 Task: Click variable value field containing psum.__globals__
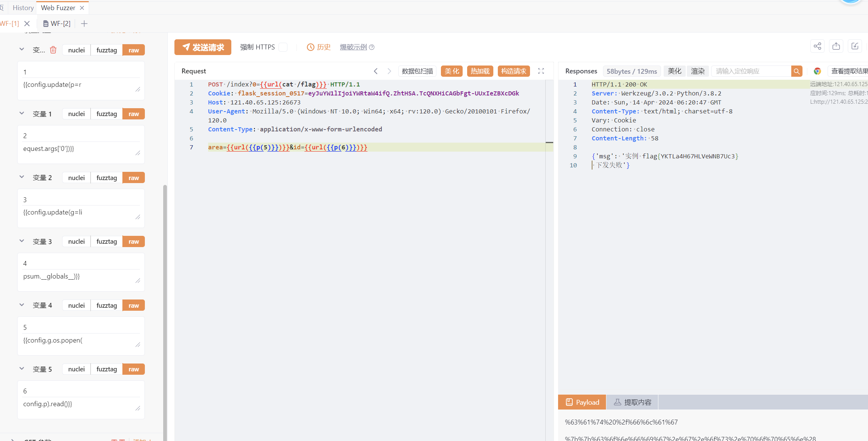click(81, 276)
